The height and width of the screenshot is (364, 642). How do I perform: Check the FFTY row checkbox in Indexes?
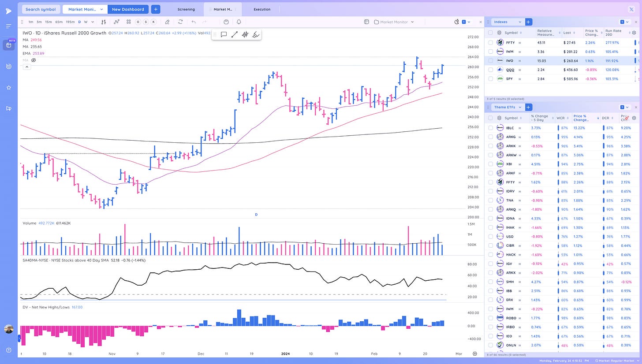click(490, 42)
